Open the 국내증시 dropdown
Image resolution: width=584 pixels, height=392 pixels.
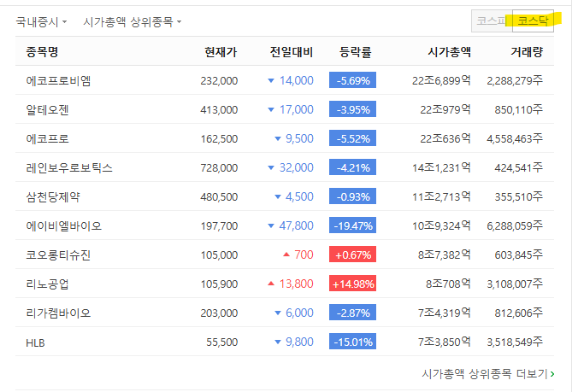pyautogui.click(x=40, y=21)
